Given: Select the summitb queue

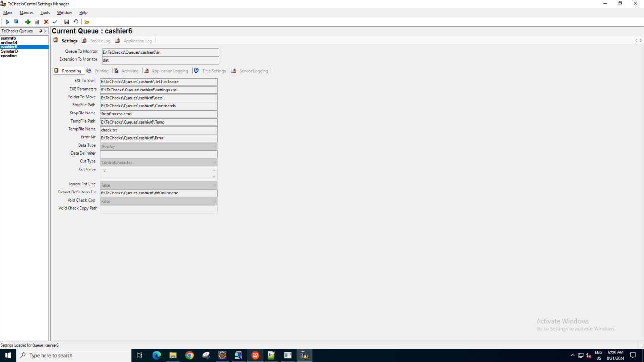Looking at the screenshot, I should point(24,38).
